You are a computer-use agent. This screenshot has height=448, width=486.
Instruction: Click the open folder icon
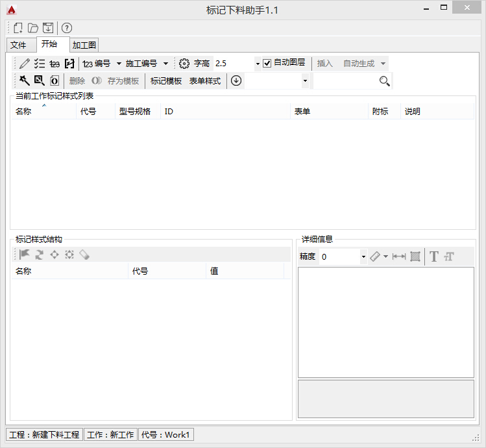pos(33,28)
